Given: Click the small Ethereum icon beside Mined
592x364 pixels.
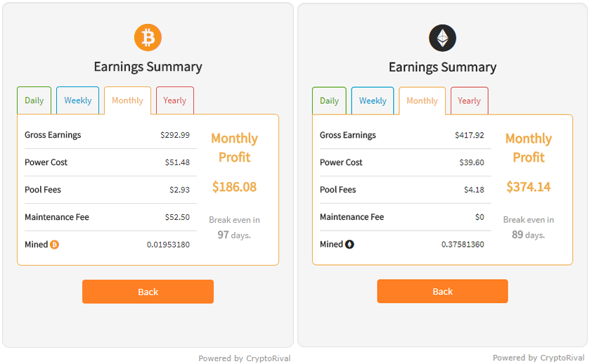Looking at the screenshot, I should click(349, 245).
